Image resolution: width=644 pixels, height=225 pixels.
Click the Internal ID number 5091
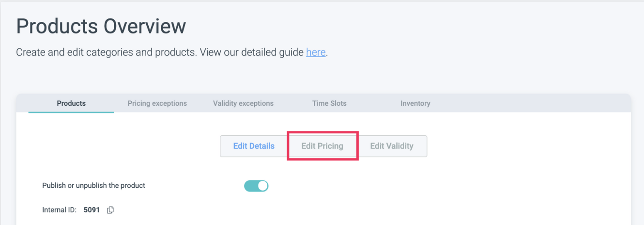pyautogui.click(x=92, y=210)
